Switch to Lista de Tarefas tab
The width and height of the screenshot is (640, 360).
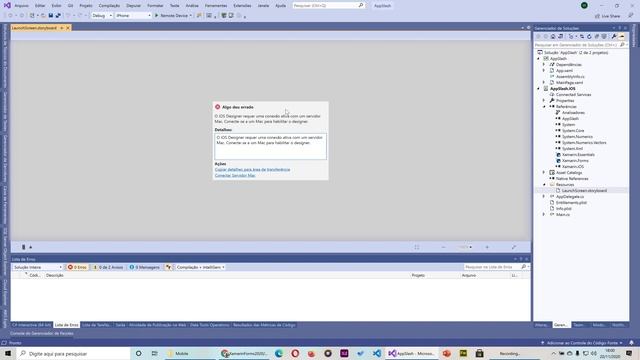pos(96,325)
